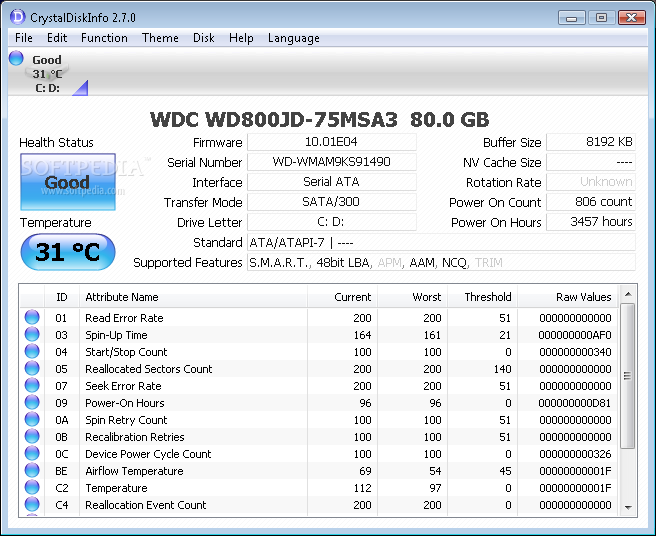
Task: Click the Seek Error Rate status orb
Action: pos(32,385)
